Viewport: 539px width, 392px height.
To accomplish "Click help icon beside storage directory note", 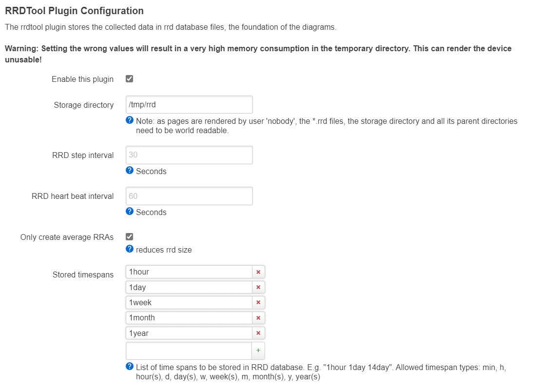I will click(x=130, y=120).
